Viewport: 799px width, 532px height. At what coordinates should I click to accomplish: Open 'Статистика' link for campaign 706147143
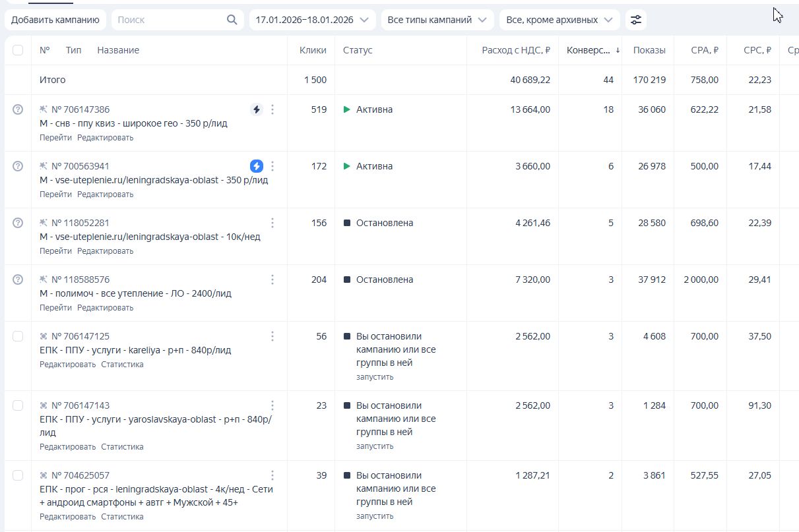[x=122, y=447]
